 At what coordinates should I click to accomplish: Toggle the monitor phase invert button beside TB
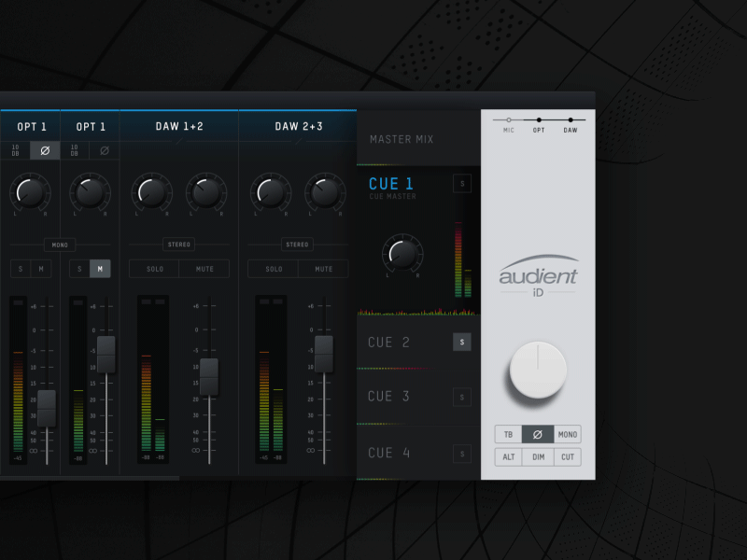pos(538,434)
